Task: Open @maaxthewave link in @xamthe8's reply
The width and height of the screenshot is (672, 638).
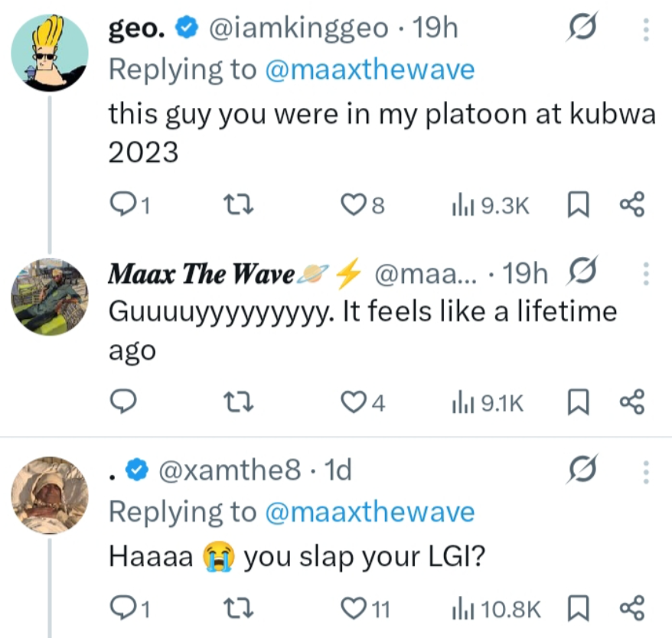Action: pos(370,512)
